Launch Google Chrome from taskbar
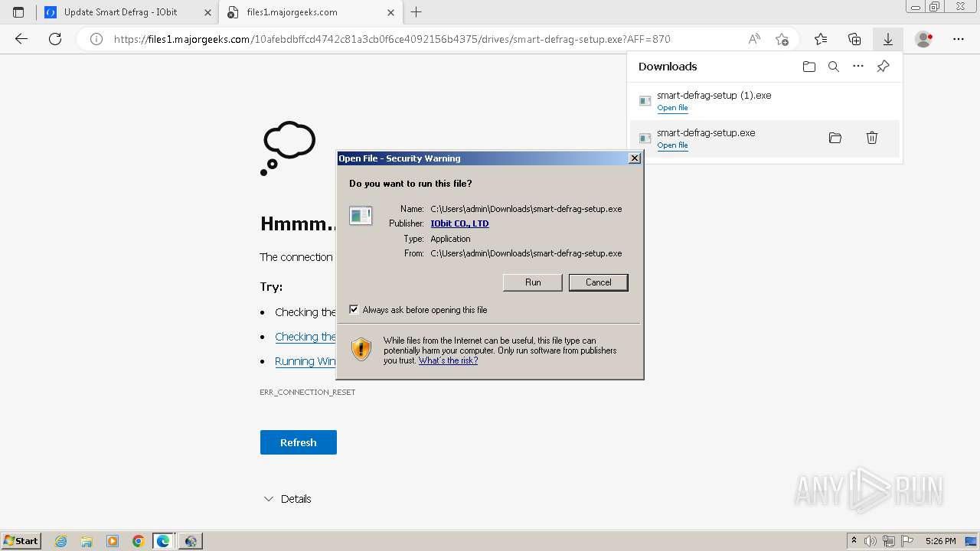This screenshot has height=551, width=980. (138, 541)
